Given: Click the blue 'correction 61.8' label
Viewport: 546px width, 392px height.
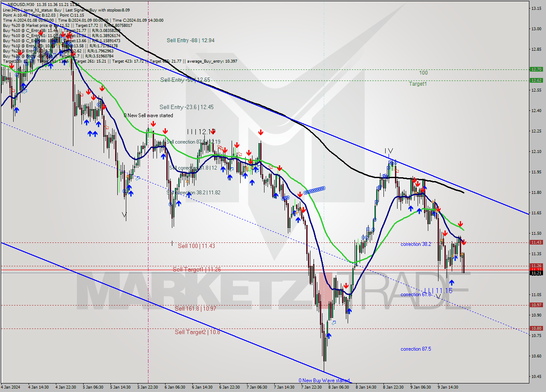Looking at the screenshot, I should click(x=415, y=294).
